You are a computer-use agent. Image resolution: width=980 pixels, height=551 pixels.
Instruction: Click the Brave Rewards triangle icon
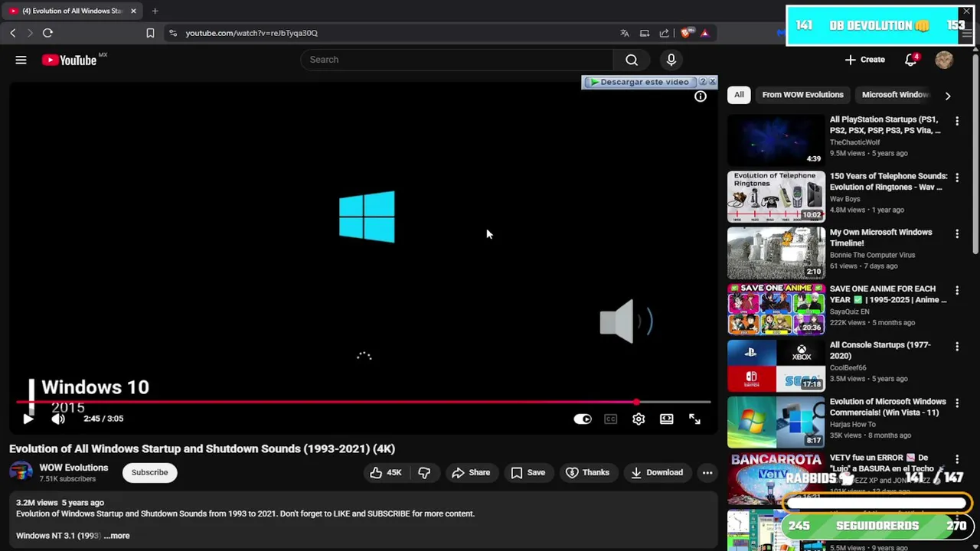[x=704, y=33]
